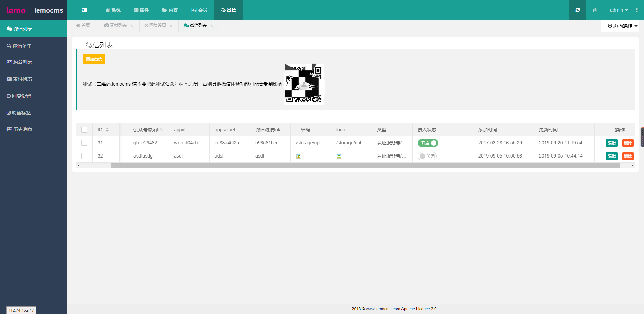Click the 添加微信 button
This screenshot has height=314, width=644.
(94, 59)
